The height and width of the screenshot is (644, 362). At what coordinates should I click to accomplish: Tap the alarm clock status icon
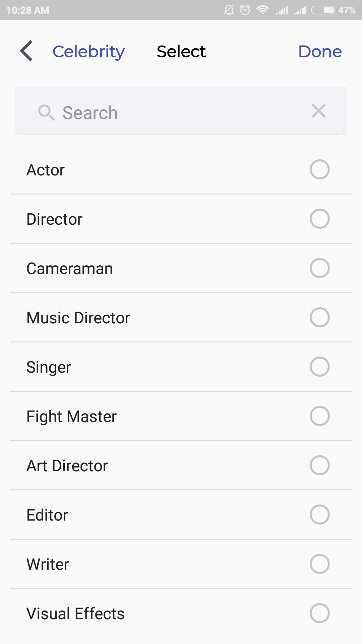click(x=245, y=10)
